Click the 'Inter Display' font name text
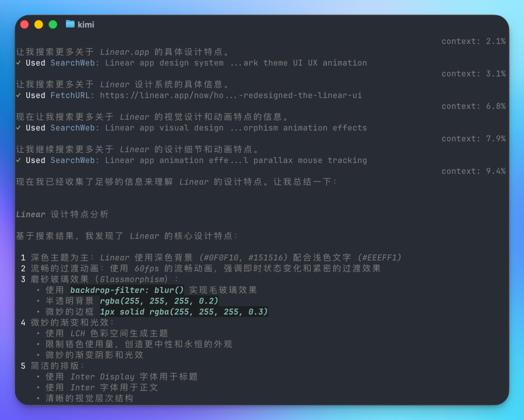Viewport: 524px width, 420px height. click(102, 377)
